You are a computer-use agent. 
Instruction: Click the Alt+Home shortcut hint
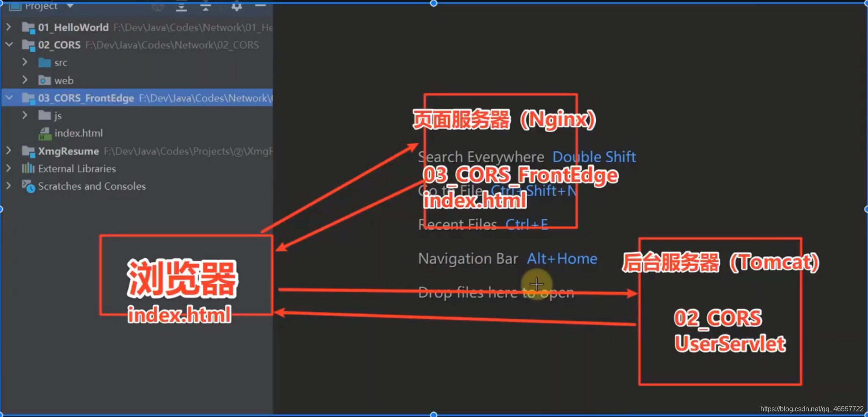562,259
